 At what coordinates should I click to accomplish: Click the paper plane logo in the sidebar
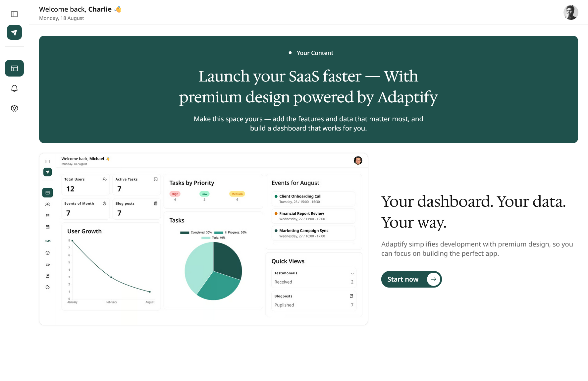pos(14,32)
